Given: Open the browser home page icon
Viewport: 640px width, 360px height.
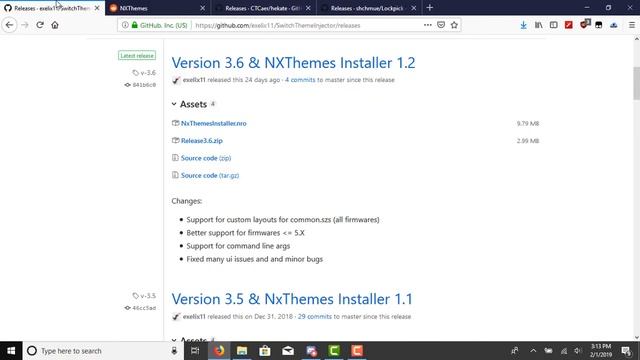Looking at the screenshot, I should [55, 25].
